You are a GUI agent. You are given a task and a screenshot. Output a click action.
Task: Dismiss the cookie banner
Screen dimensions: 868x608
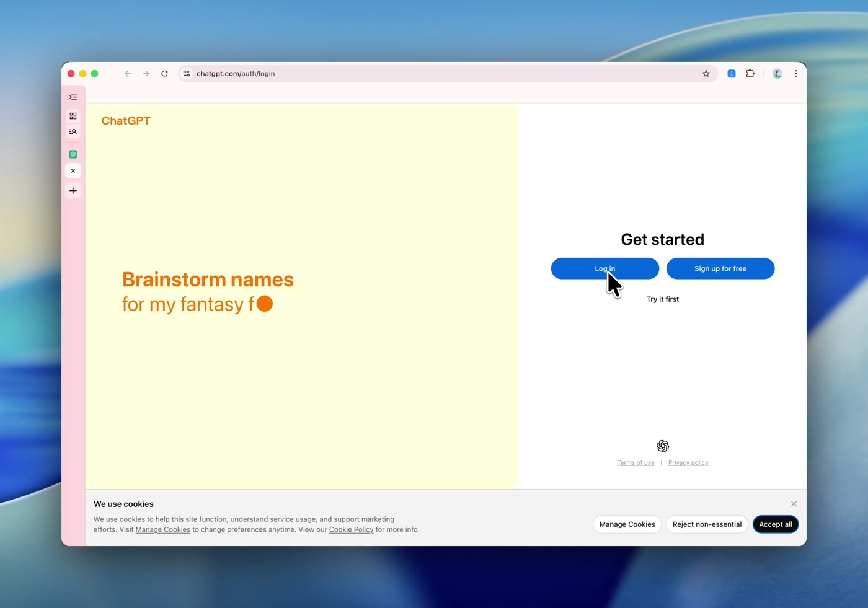[794, 504]
